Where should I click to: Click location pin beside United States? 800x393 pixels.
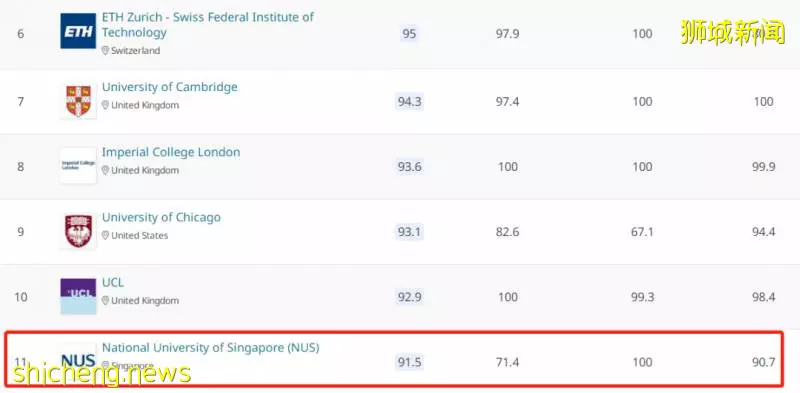tap(105, 235)
